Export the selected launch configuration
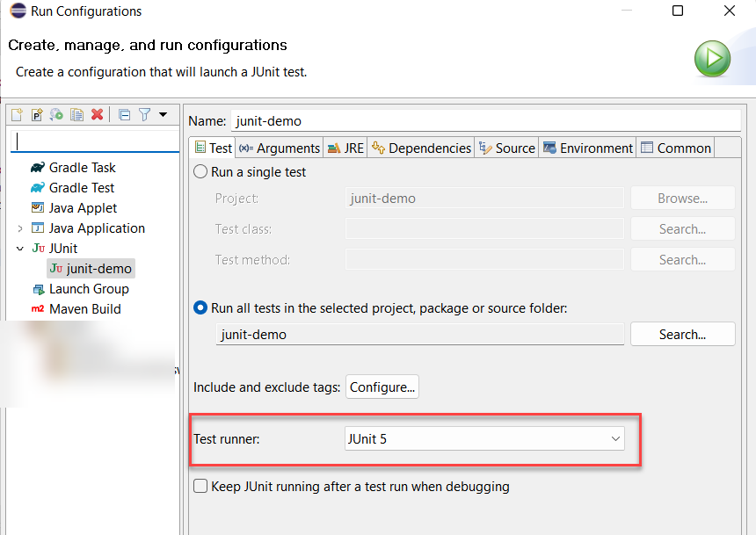Image resolution: width=756 pixels, height=535 pixels. tap(56, 114)
